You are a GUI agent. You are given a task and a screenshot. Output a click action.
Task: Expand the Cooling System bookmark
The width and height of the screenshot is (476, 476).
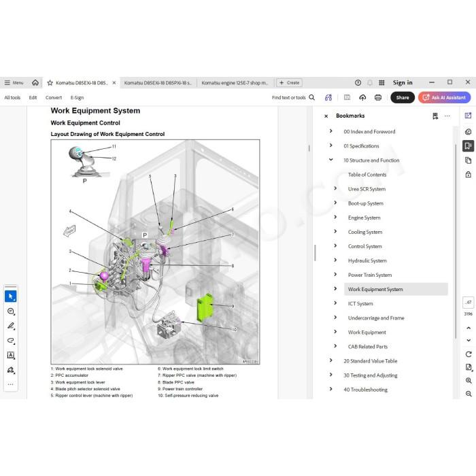(x=335, y=231)
